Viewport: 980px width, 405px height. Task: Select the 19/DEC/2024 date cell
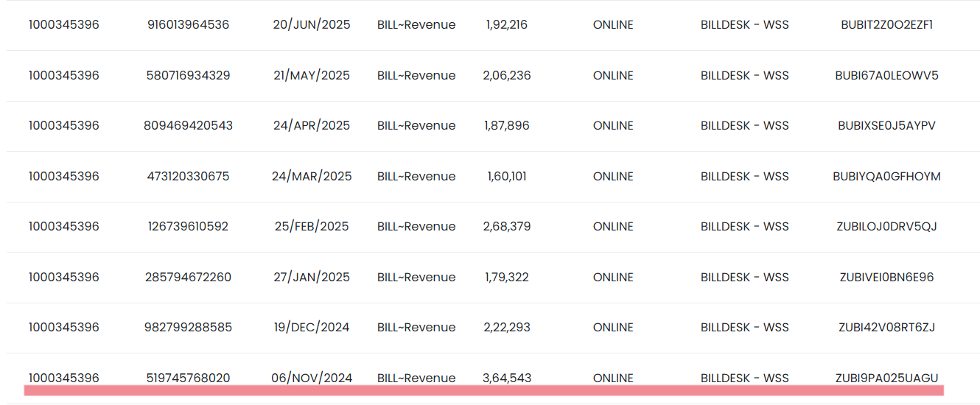coord(312,327)
